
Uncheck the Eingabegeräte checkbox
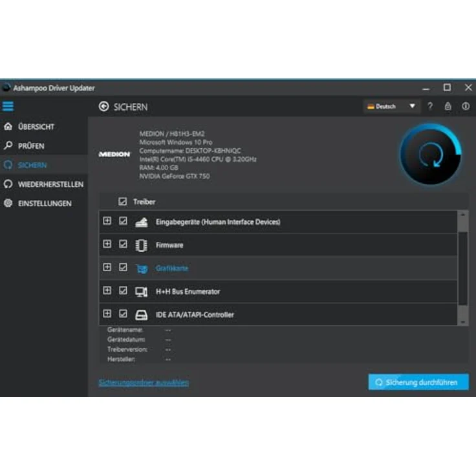point(123,221)
